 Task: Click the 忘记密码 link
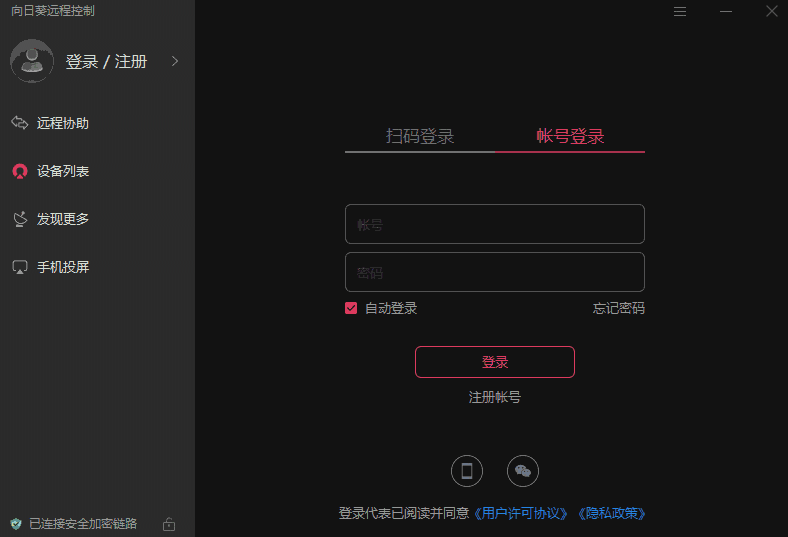pyautogui.click(x=619, y=308)
